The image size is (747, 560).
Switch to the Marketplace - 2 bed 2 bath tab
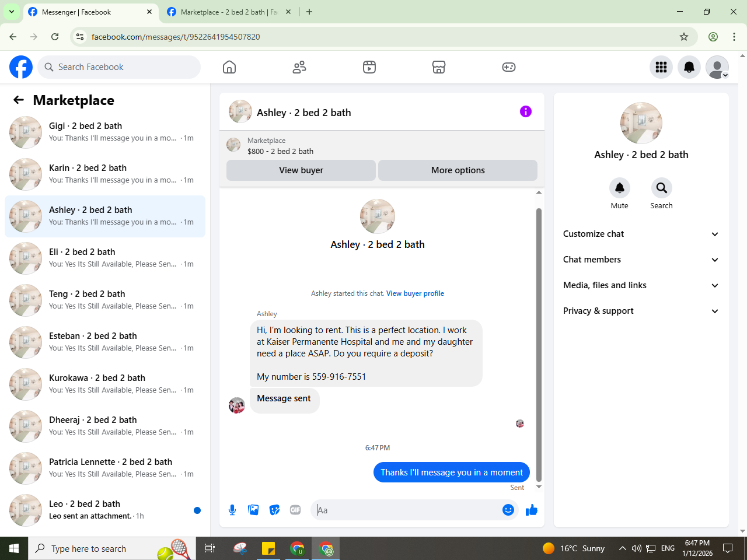click(229, 12)
